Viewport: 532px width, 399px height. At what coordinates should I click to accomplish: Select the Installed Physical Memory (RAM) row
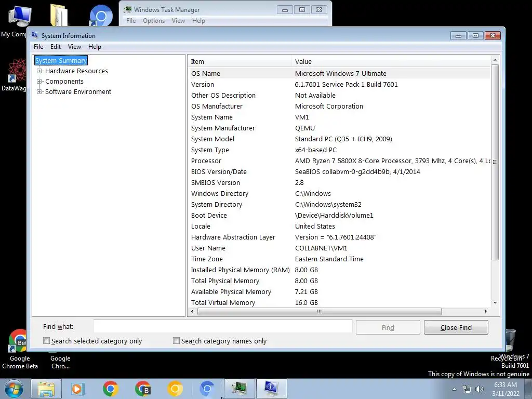point(340,270)
